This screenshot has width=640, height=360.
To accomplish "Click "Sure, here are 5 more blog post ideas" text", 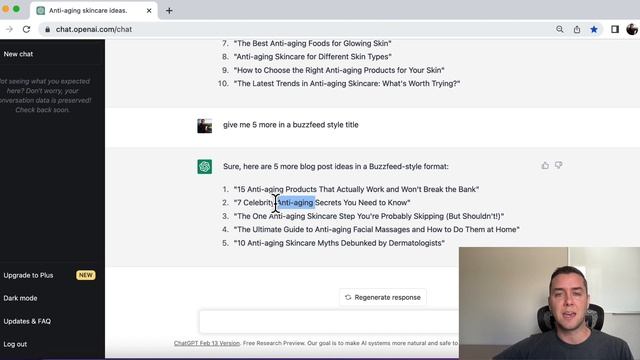I will pos(336,167).
